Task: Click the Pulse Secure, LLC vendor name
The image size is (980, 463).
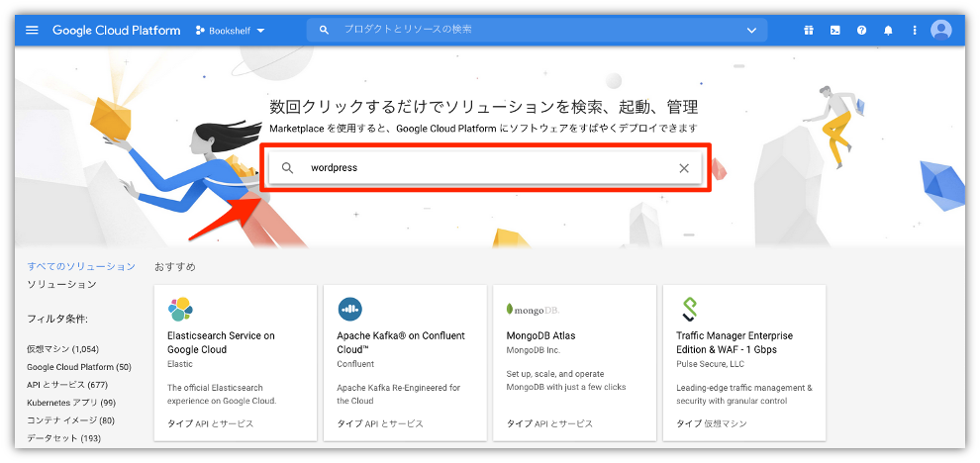Action: [710, 364]
